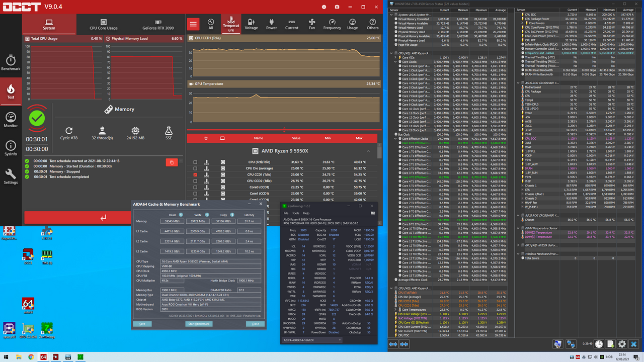The image size is (644, 362).
Task: Show Fan sensors in OCCT
Action: [312, 24]
